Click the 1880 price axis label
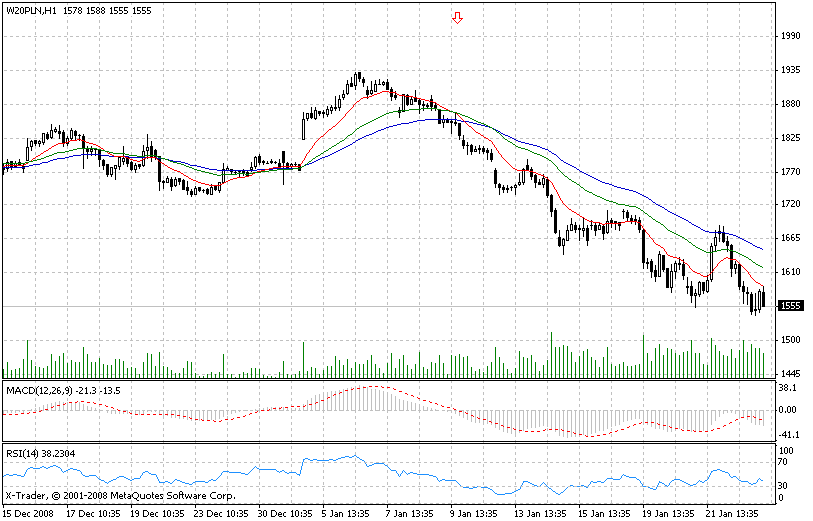Viewport: 813px width, 521px height. pyautogui.click(x=791, y=104)
